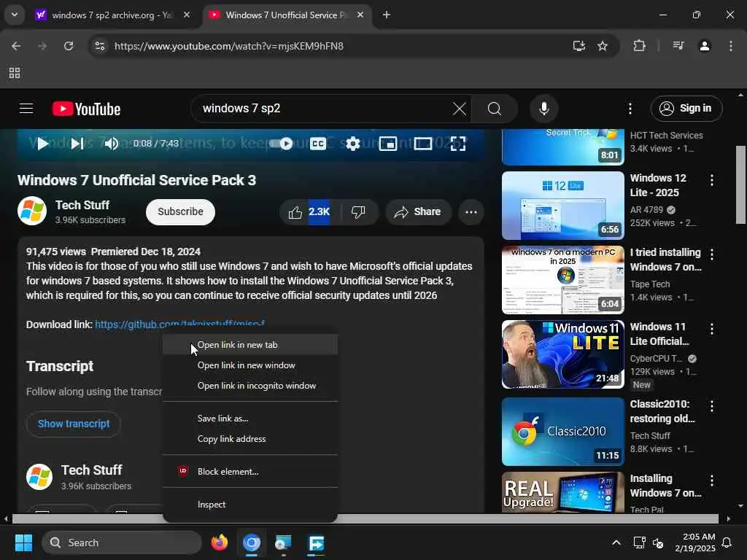This screenshot has height=560, width=747.
Task: Open YouTube settings three-dot menu
Action: pyautogui.click(x=630, y=109)
